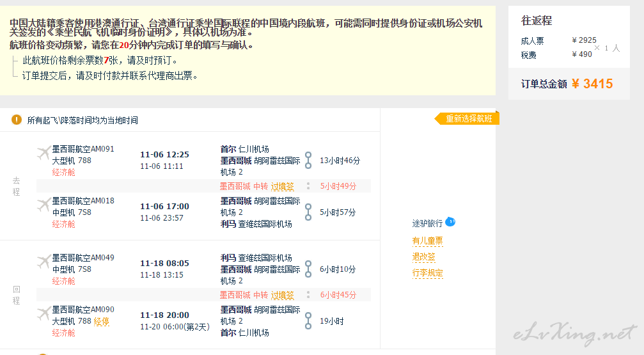This screenshot has height=355, width=644.
Task: Click aircraft type 中型机 7S8 under AM049
Action: 72,269
